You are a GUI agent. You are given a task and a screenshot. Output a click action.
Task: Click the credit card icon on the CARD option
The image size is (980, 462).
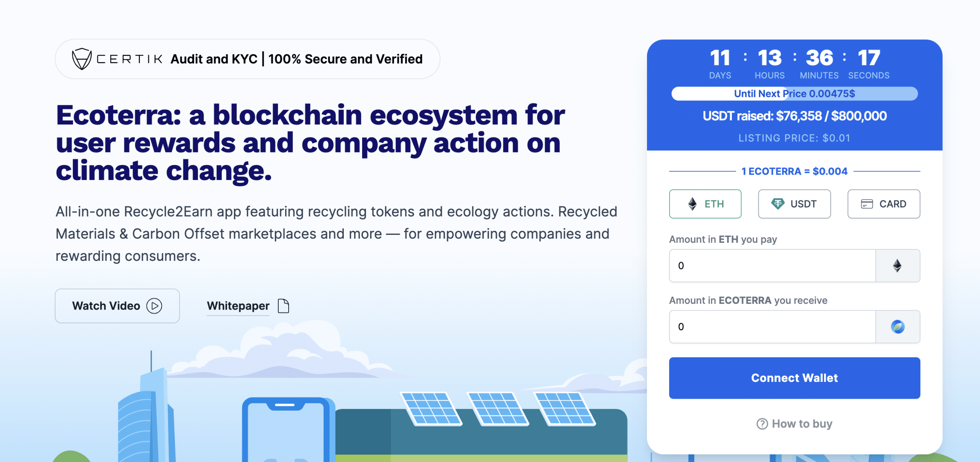pyautogui.click(x=867, y=204)
